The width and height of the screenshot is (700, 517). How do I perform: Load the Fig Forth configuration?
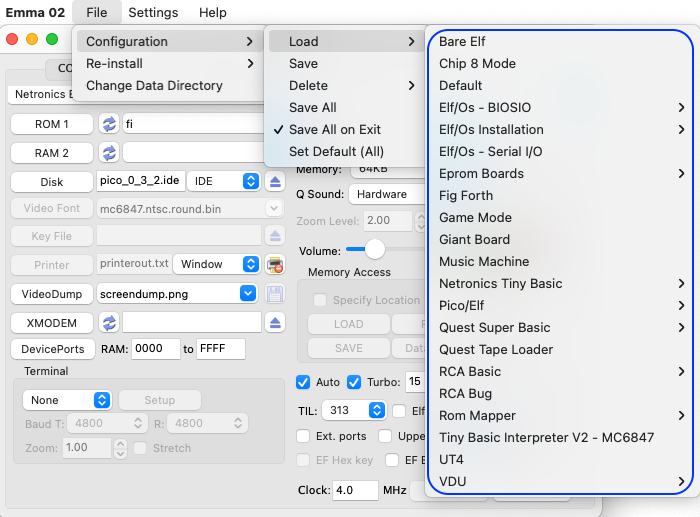click(x=561, y=196)
